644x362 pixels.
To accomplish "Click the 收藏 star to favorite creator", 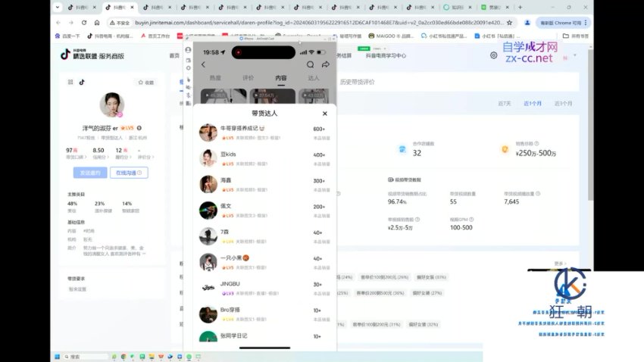I will 145,83.
